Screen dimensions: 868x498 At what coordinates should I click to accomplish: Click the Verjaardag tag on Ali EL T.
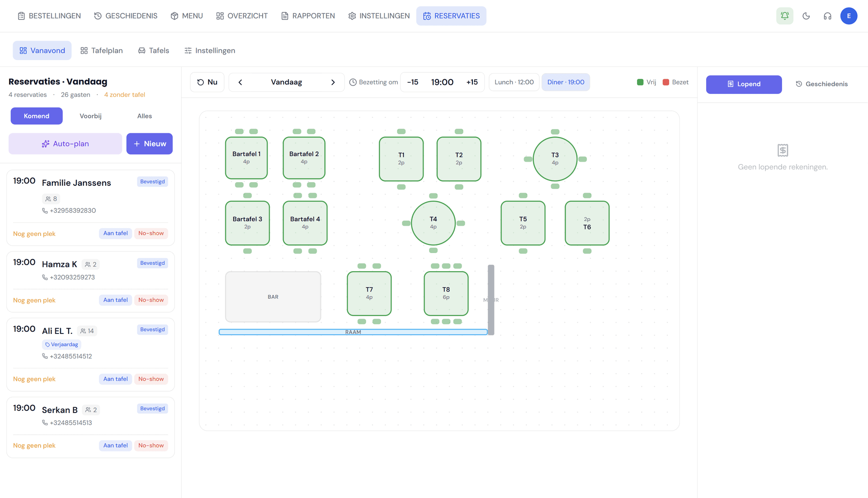coord(61,345)
